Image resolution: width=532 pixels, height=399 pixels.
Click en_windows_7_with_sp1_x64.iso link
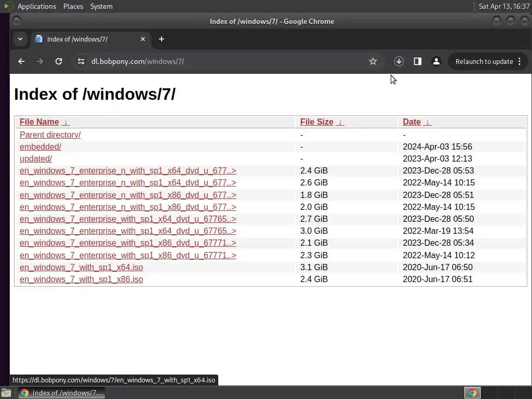click(81, 268)
